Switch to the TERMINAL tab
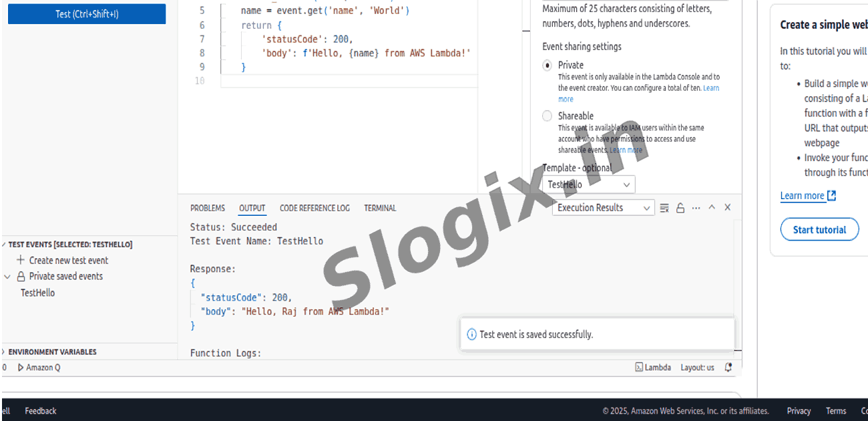The width and height of the screenshot is (868, 421). (379, 208)
